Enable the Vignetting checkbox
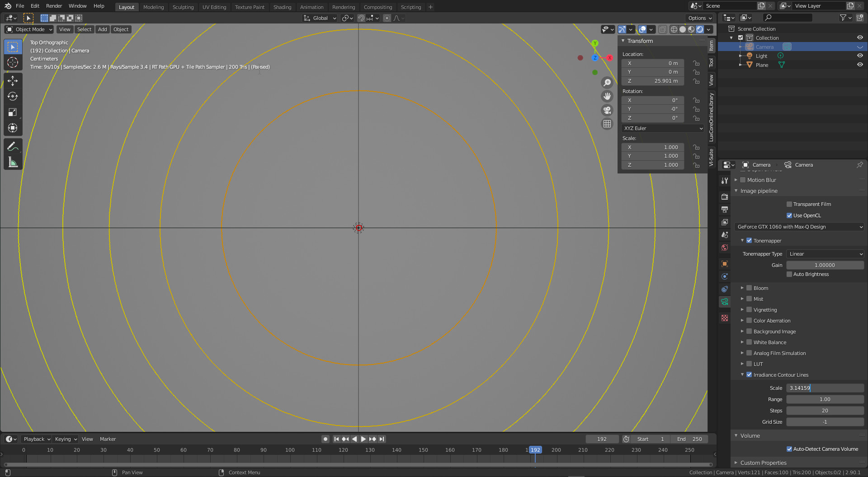Screen dimensions: 868x477 click(x=749, y=310)
